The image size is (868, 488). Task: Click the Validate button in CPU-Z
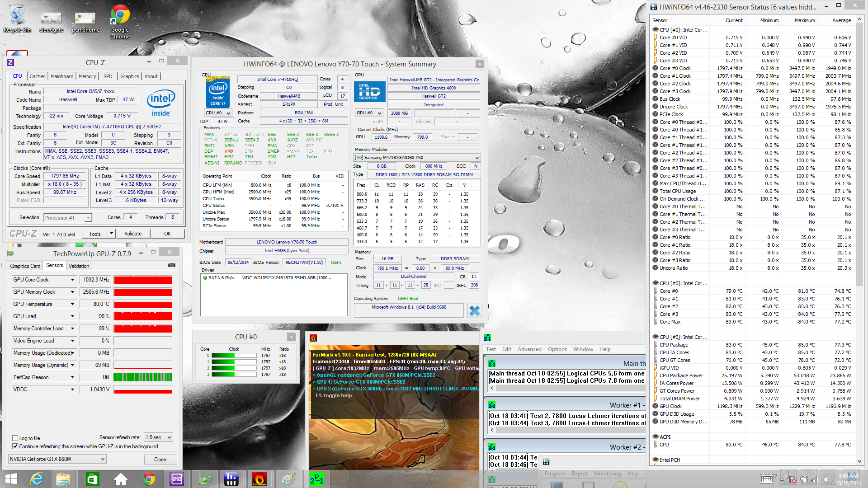pos(133,234)
